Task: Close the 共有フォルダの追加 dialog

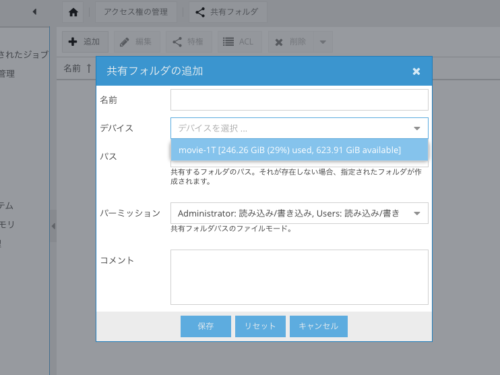Action: point(416,71)
